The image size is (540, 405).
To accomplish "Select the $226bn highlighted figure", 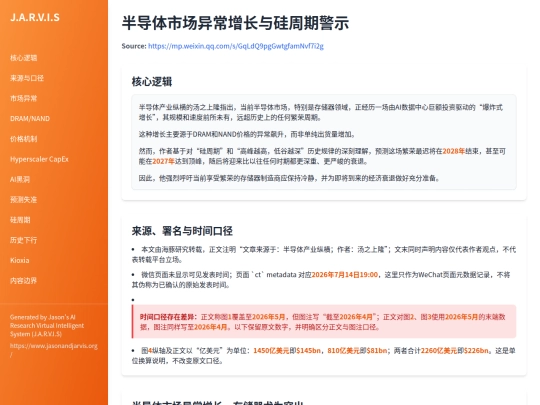I will click(x=476, y=351).
